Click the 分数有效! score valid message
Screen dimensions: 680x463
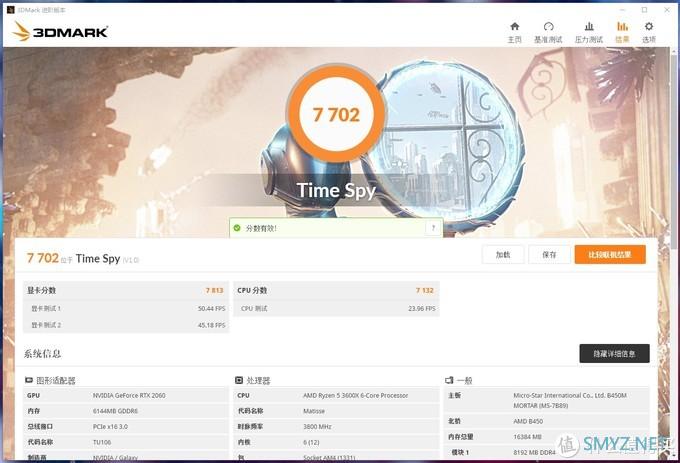click(x=261, y=228)
